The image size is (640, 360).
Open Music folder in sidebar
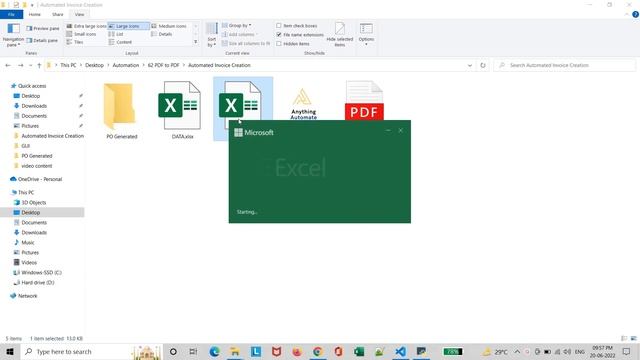coord(28,242)
